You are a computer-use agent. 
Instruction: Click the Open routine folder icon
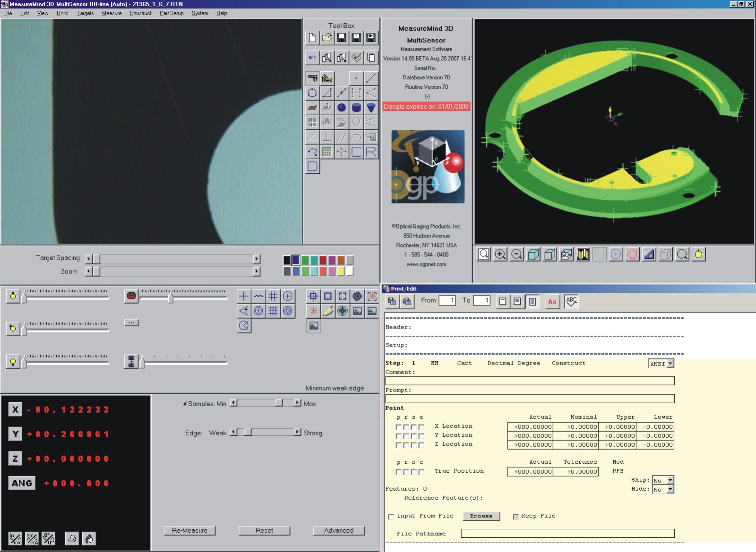(x=327, y=38)
